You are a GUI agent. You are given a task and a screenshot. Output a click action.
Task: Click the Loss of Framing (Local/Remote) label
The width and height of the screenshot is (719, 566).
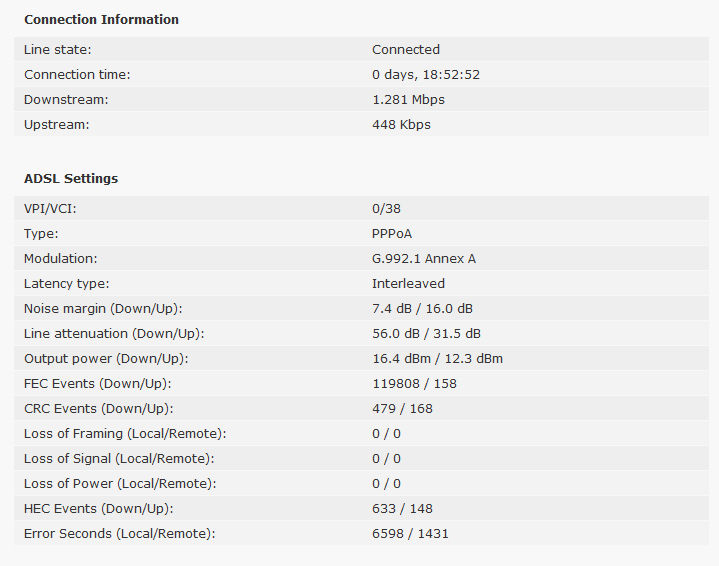[x=125, y=434]
